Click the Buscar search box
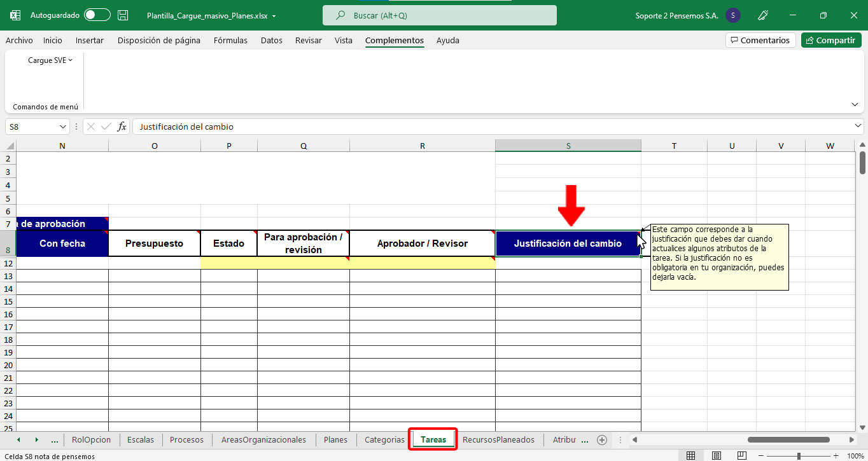 (x=440, y=15)
